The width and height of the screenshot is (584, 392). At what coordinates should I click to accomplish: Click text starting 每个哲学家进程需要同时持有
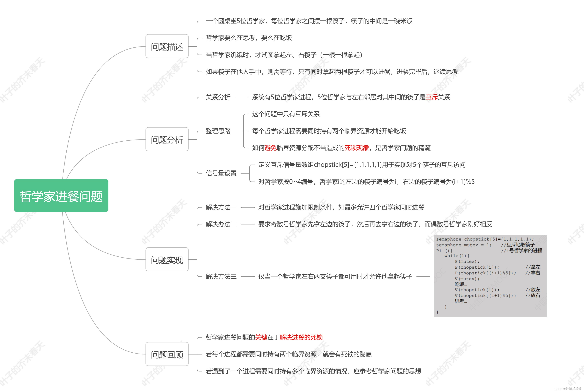pos(329,131)
